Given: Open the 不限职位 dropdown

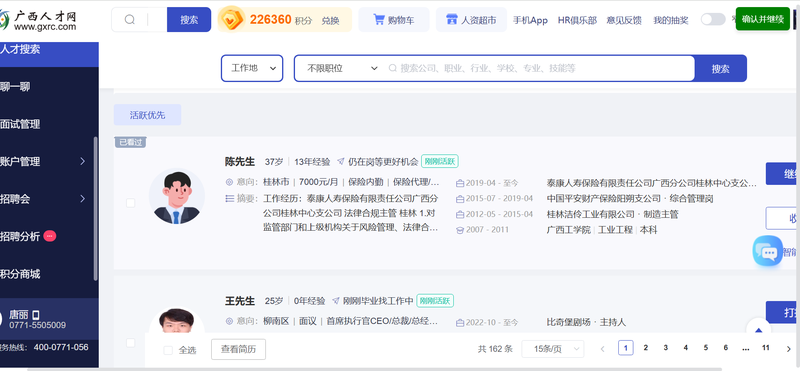Looking at the screenshot, I should click(x=342, y=68).
